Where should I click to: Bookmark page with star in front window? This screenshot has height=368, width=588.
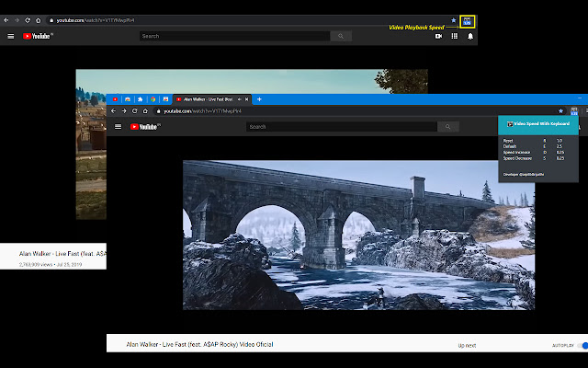[560, 111]
